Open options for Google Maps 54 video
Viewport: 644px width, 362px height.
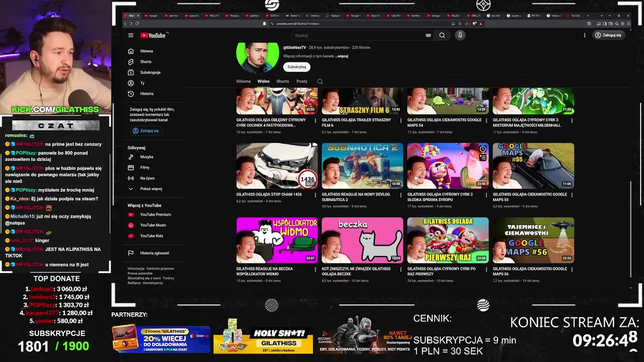pyautogui.click(x=487, y=121)
